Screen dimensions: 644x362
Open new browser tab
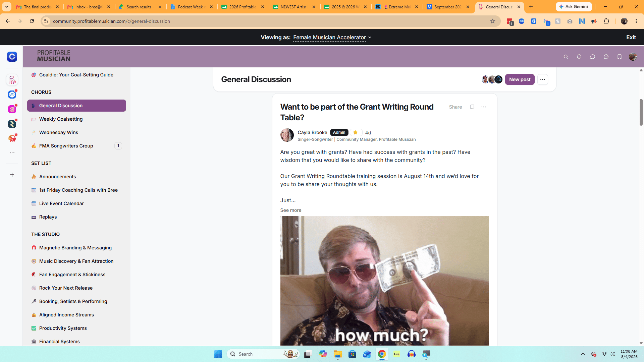click(531, 7)
